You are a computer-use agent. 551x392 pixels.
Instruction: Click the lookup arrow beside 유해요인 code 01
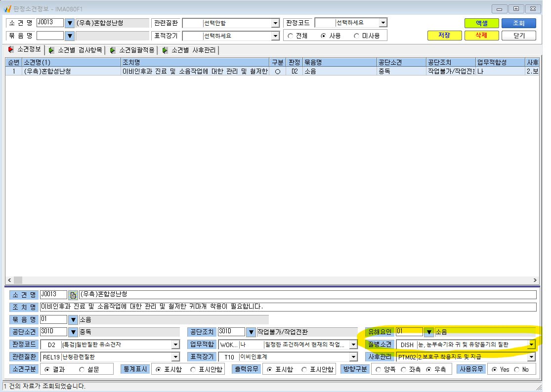tap(429, 332)
